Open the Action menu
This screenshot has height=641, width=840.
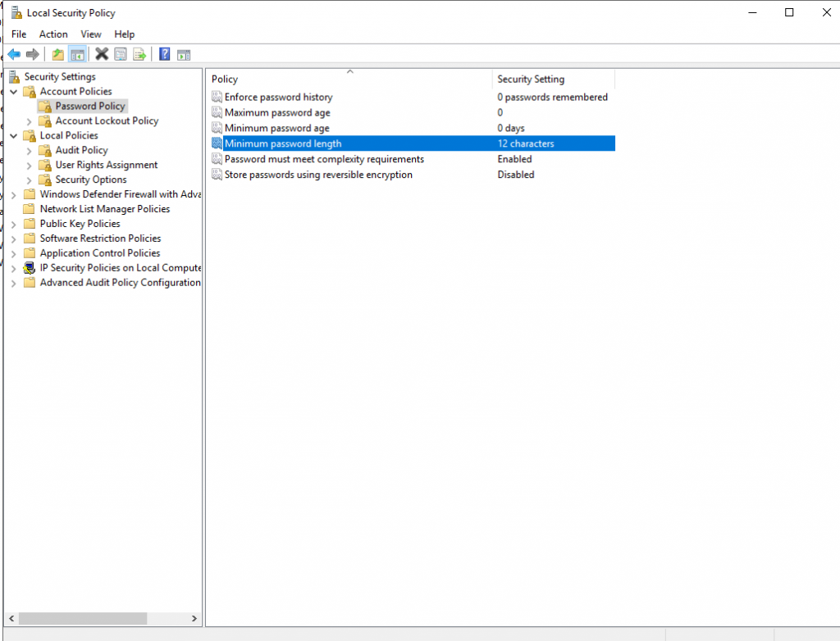pos(53,34)
